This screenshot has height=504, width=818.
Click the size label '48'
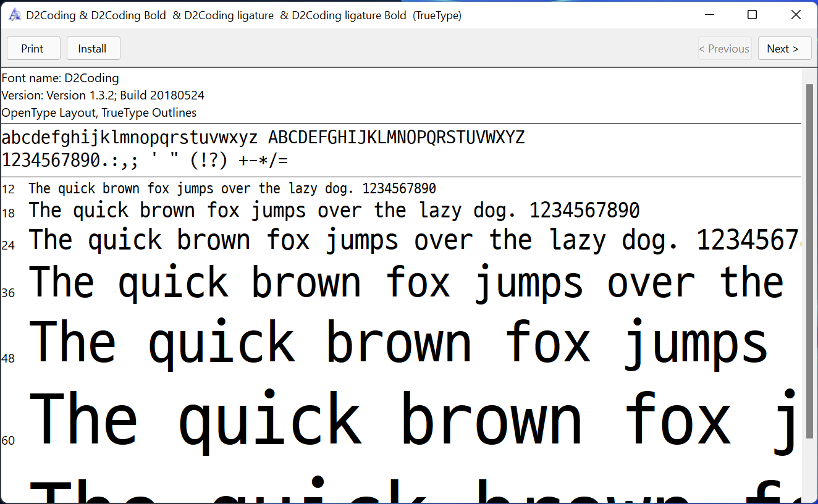point(8,359)
